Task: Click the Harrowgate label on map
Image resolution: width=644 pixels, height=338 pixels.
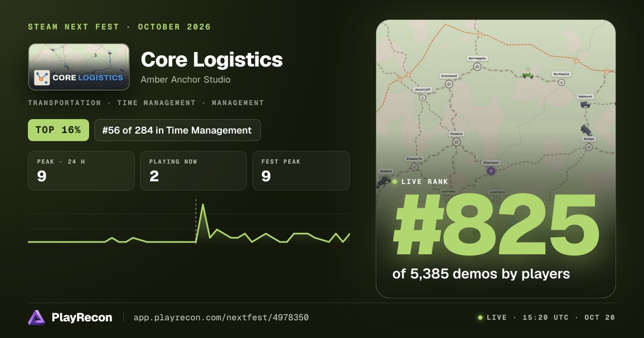Action: 477,57
